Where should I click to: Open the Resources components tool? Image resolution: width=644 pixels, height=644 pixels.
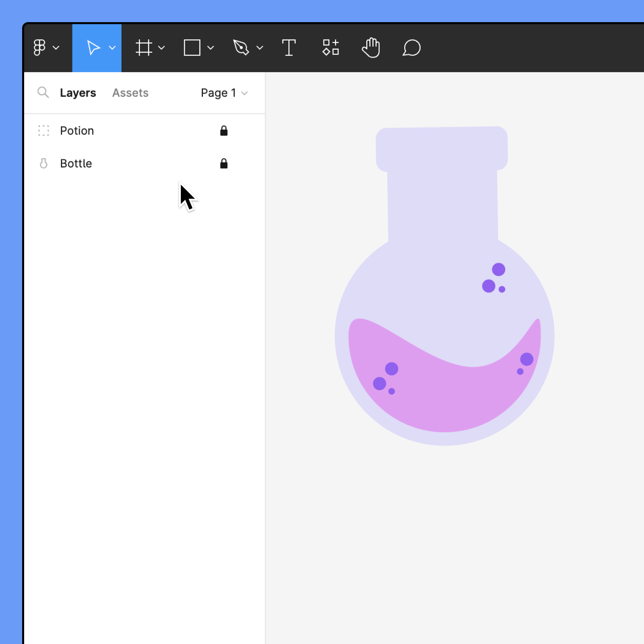tap(330, 48)
